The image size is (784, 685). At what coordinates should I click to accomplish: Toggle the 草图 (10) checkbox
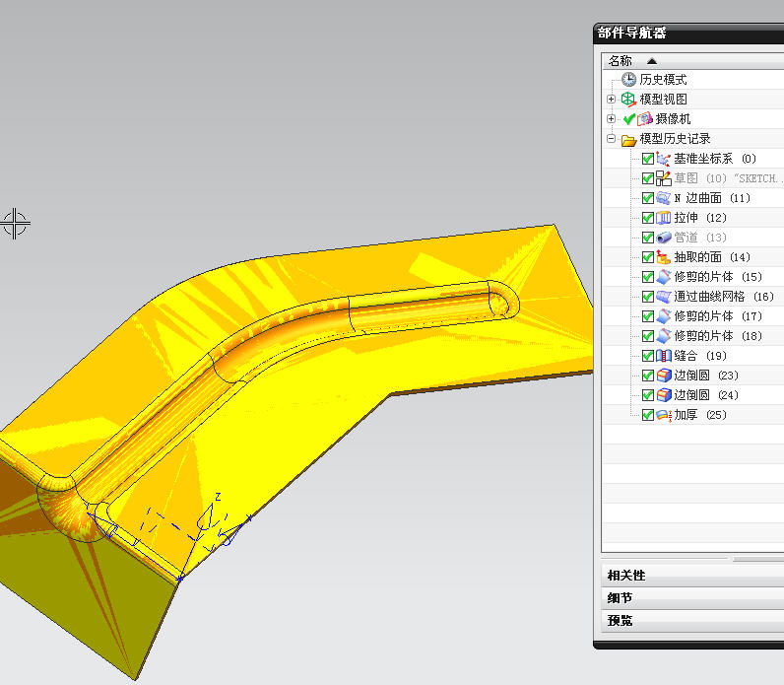coord(647,178)
